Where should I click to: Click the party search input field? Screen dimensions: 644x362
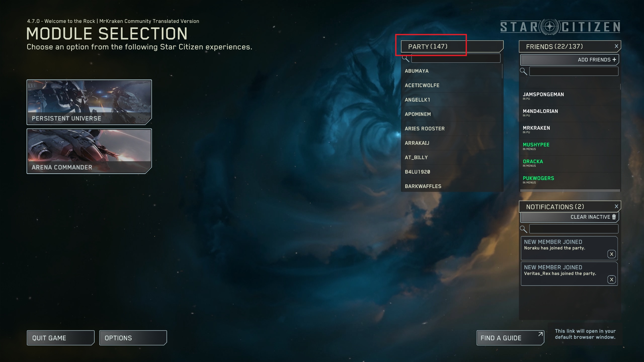pos(456,59)
